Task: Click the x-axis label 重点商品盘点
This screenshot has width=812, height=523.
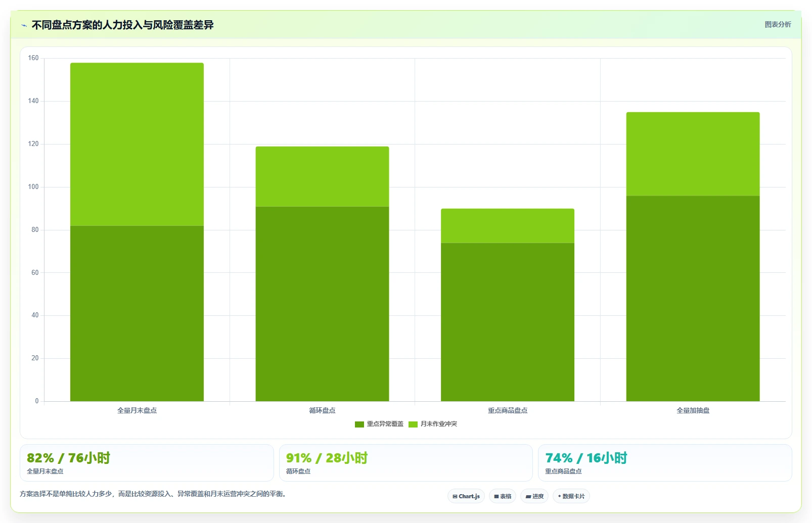Action: click(x=508, y=410)
